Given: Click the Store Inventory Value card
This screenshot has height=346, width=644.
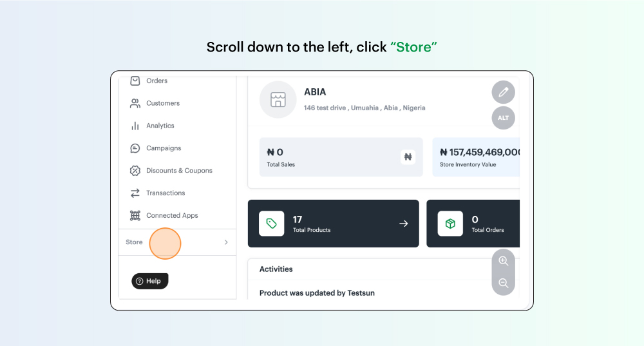Looking at the screenshot, I should click(x=476, y=157).
